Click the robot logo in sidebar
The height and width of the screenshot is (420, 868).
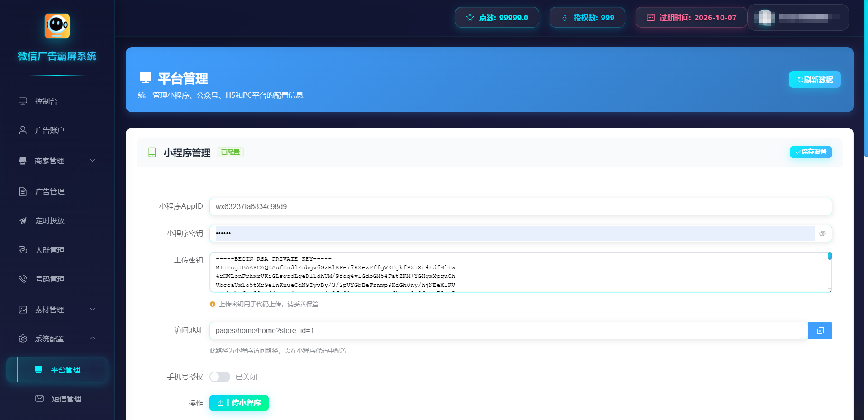coord(57,26)
